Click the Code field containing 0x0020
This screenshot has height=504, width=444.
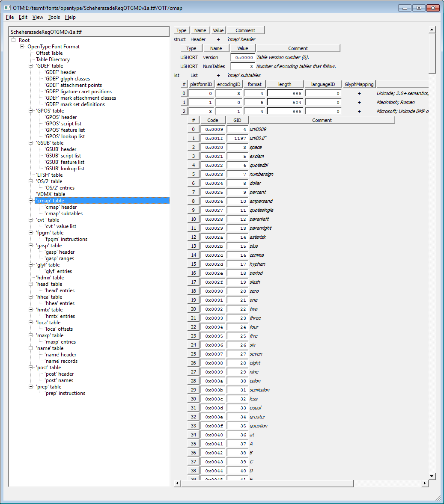tap(213, 147)
